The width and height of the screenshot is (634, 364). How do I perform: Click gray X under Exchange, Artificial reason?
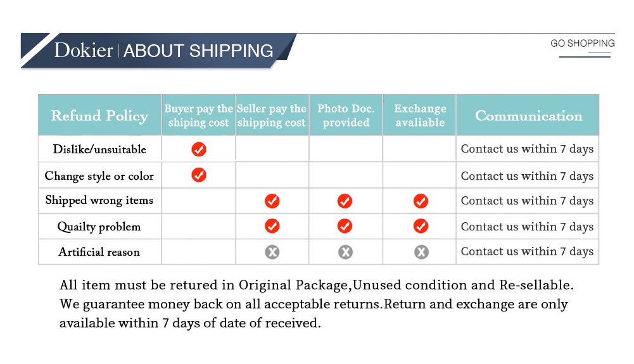click(421, 252)
